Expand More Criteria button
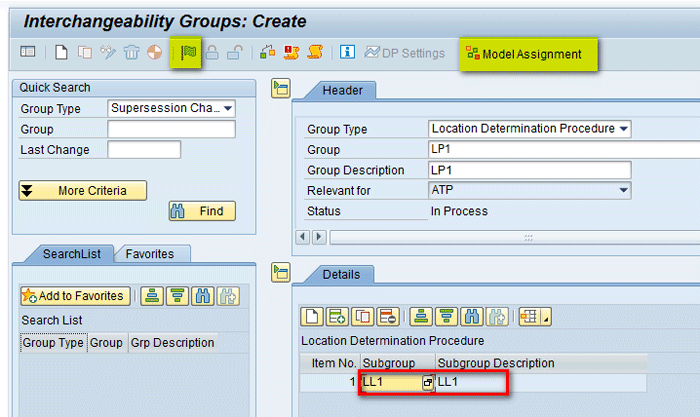This screenshot has width=700, height=417. [83, 190]
